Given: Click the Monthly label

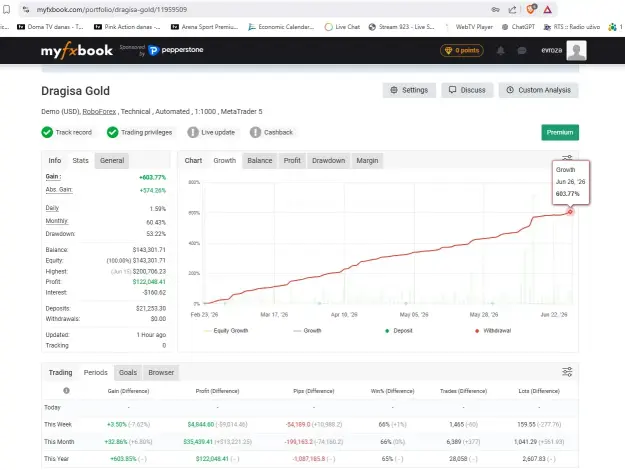Looking at the screenshot, I should pyautogui.click(x=57, y=221).
